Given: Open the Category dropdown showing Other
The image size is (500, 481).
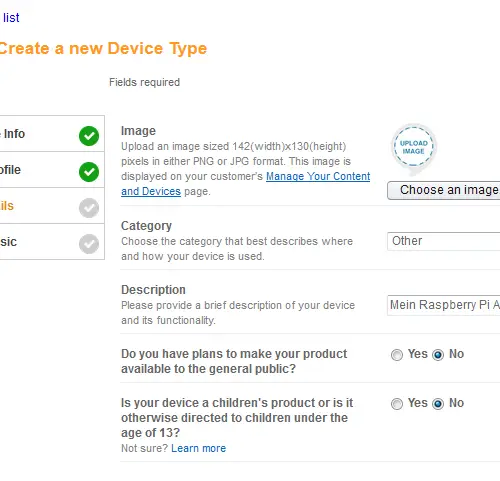Looking at the screenshot, I should (444, 241).
